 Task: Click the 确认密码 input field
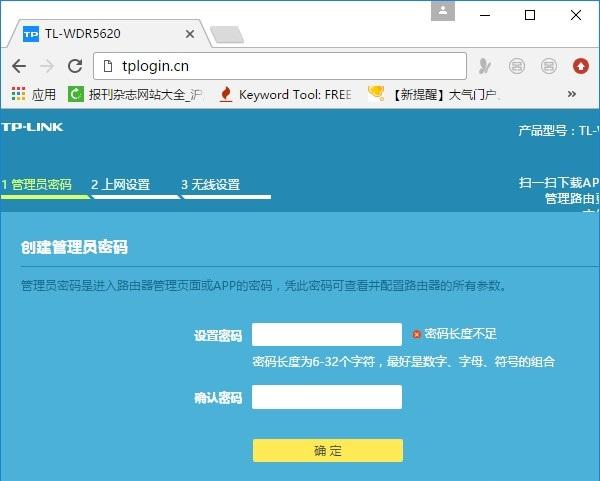coord(327,397)
